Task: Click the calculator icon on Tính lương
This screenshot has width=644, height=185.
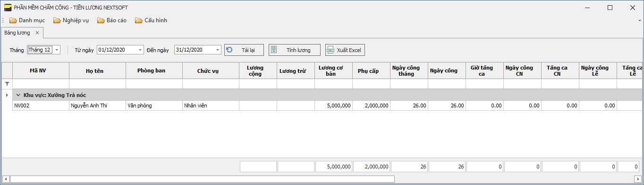Action: (x=274, y=50)
